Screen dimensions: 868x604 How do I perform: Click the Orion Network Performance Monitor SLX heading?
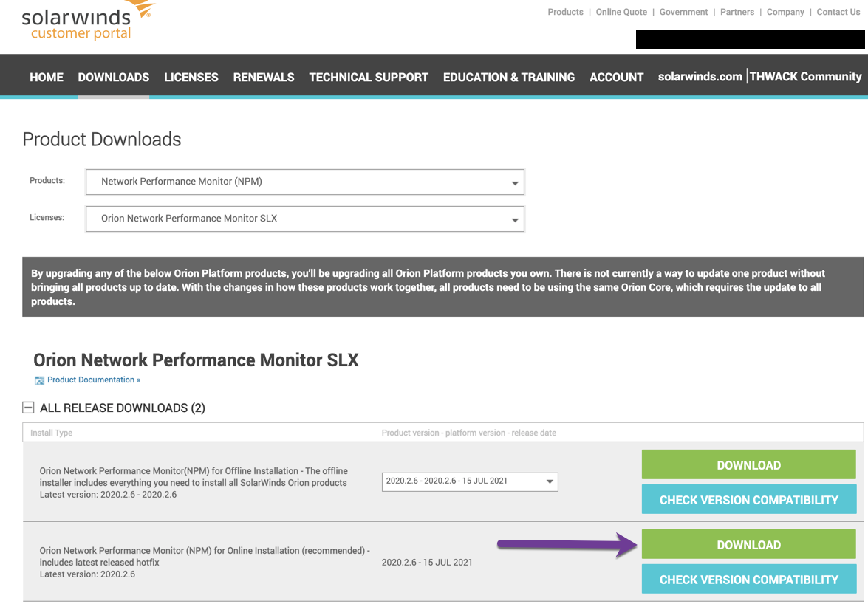tap(196, 360)
